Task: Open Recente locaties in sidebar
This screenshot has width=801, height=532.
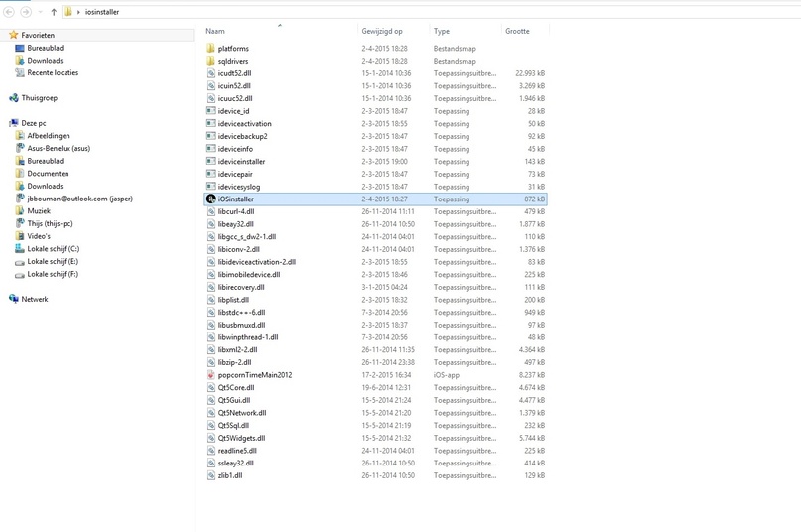Action: [53, 72]
